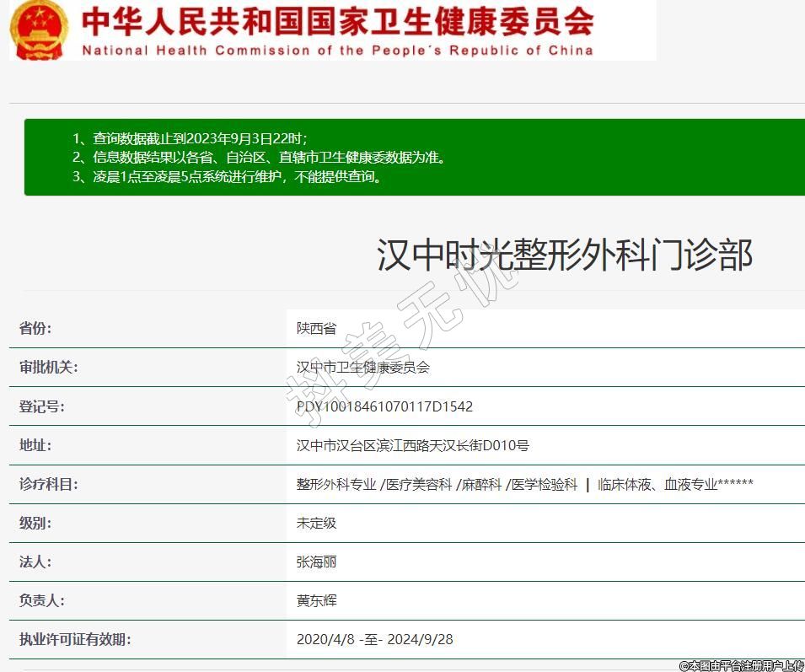Click the English 'National Health Commission' text
The image size is (805, 672).
tap(337, 51)
